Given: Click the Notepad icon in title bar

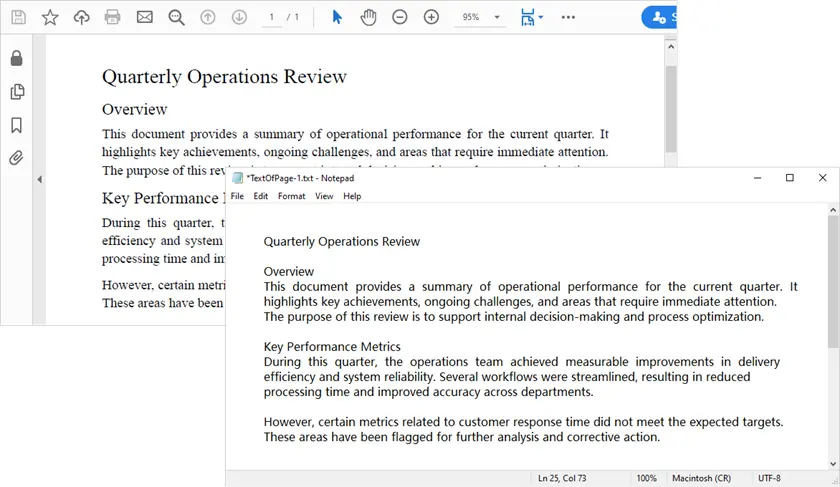Looking at the screenshot, I should pos(237,178).
